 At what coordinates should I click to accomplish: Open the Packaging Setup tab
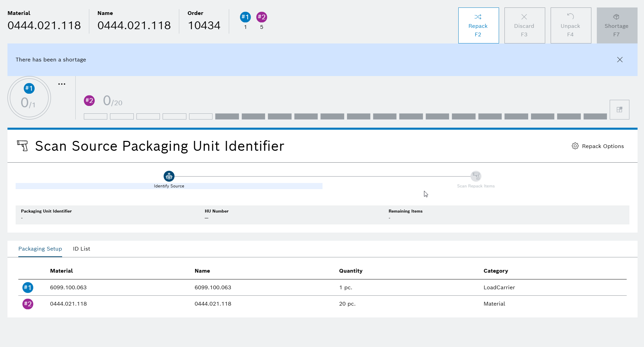(40, 249)
